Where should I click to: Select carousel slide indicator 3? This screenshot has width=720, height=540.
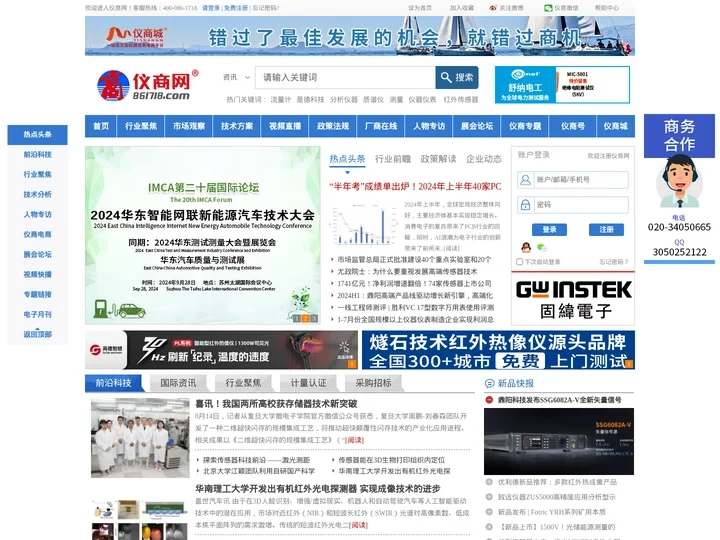click(314, 318)
